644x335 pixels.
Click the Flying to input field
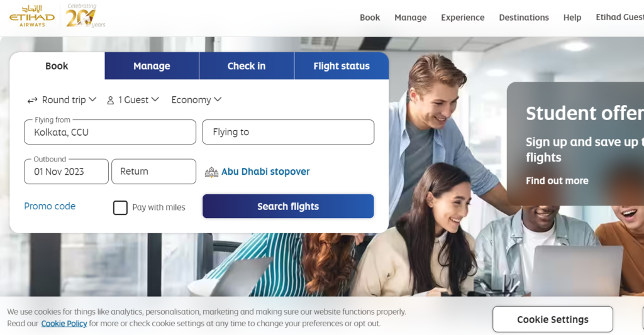point(288,132)
